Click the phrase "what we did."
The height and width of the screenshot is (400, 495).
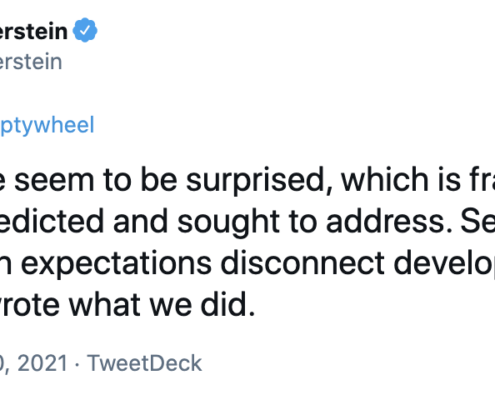[162, 304]
